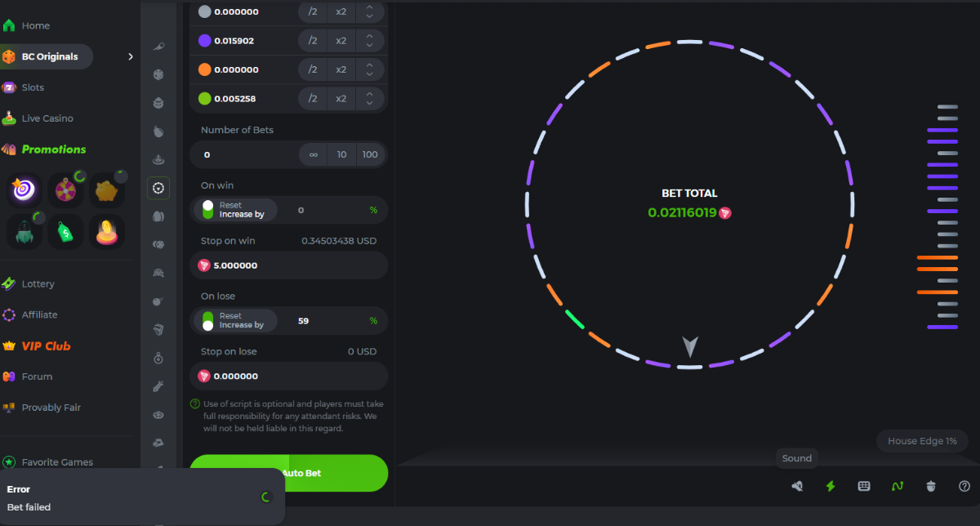
Task: Toggle the On win Reset/Increase switch
Action: tap(207, 210)
